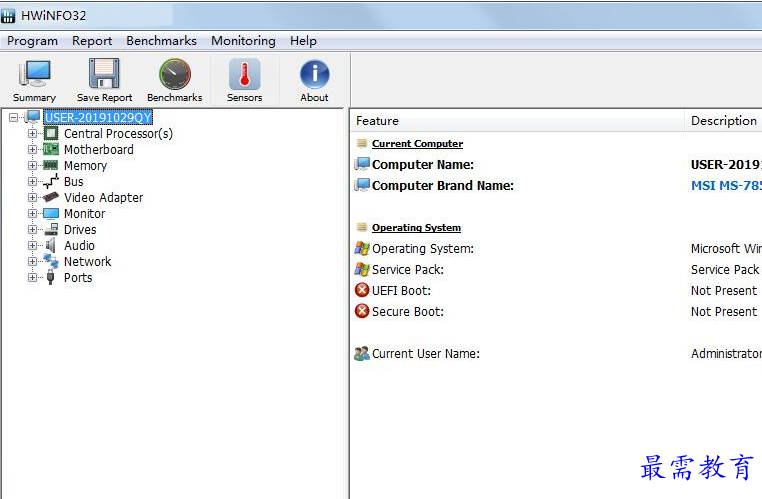
Task: Expand the Network node
Action: (x=32, y=261)
